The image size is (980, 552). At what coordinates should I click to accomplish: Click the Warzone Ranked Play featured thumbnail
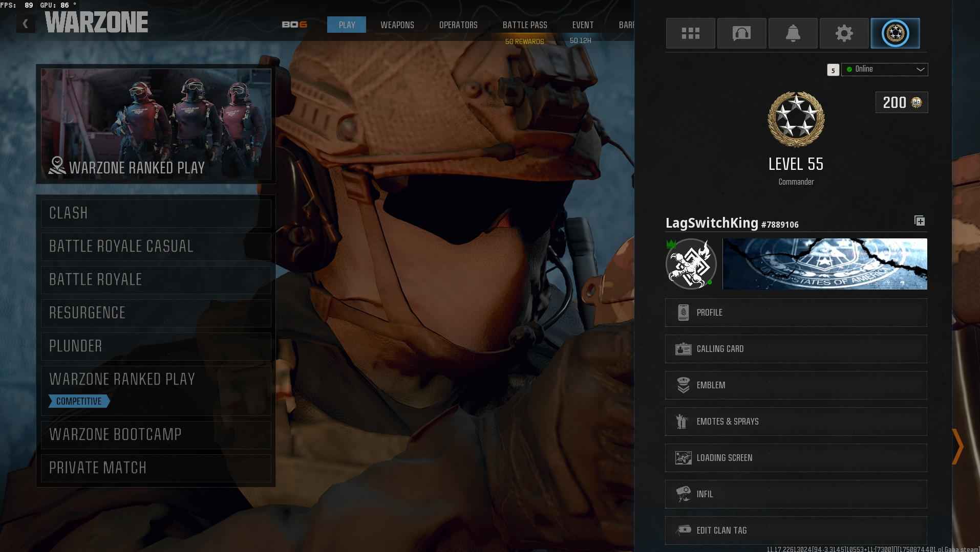pyautogui.click(x=156, y=124)
